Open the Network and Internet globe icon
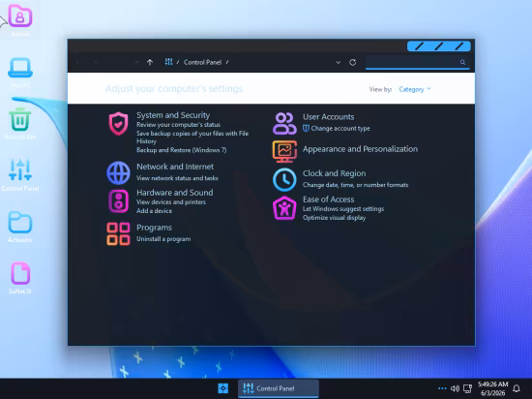This screenshot has height=399, width=532. [x=118, y=172]
